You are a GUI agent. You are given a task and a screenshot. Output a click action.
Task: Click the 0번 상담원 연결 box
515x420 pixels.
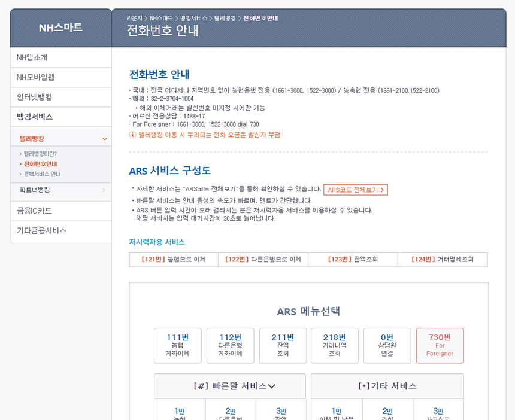pos(387,346)
